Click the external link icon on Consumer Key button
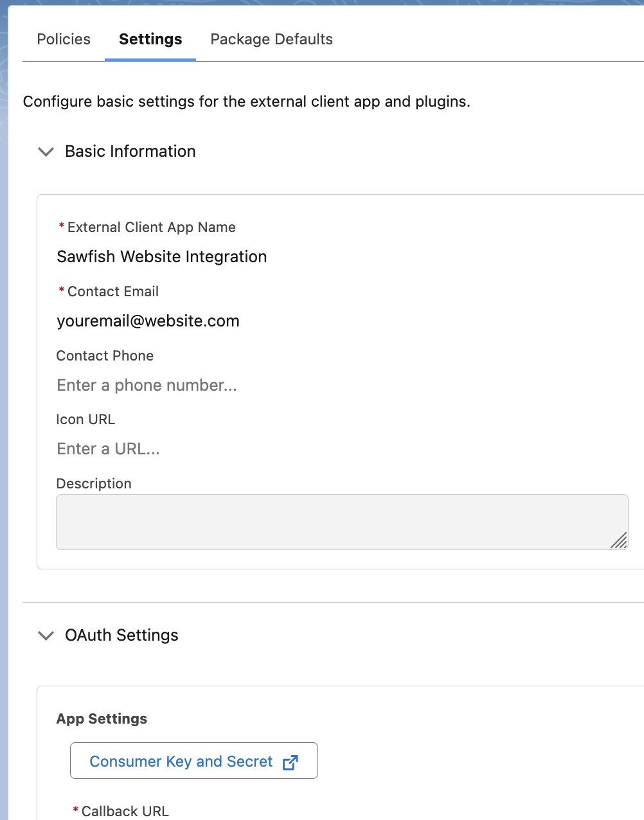The image size is (644, 820). click(291, 762)
